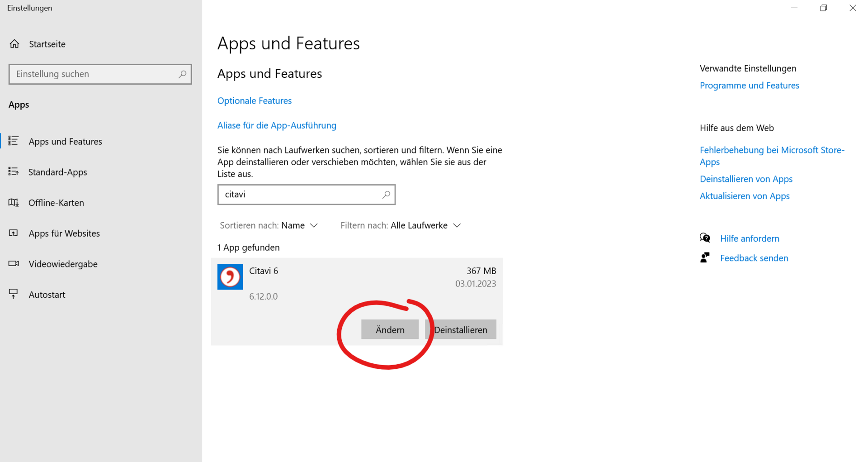Click the Hilfe anfordern chat icon

pos(705,238)
